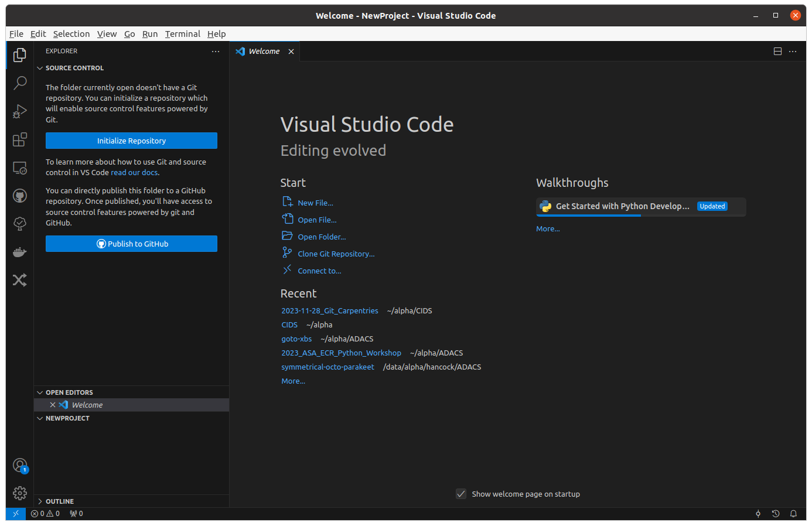Screen dimensions: 812x526
Task: Open the Remote Explorer icon
Action: pos(20,168)
